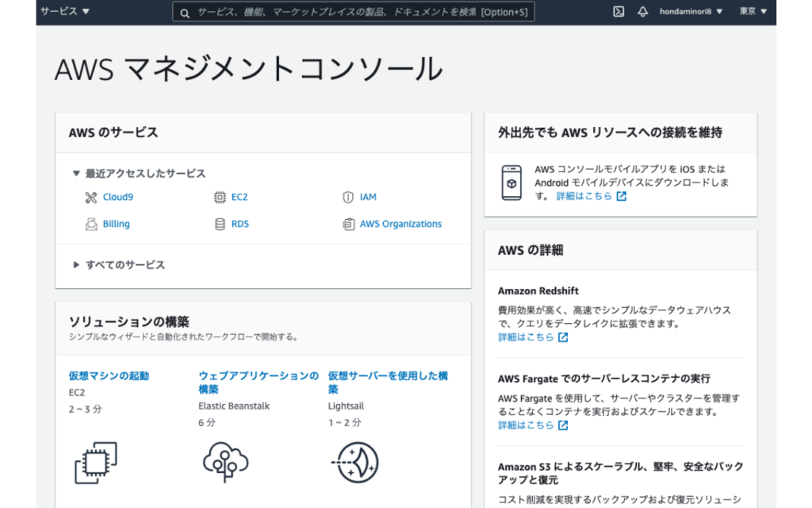Click the Billing service icon
The image size is (812, 508).
point(91,225)
